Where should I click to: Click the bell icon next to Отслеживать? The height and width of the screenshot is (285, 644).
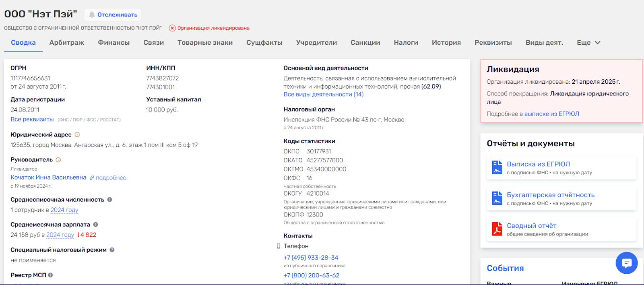[x=92, y=15]
